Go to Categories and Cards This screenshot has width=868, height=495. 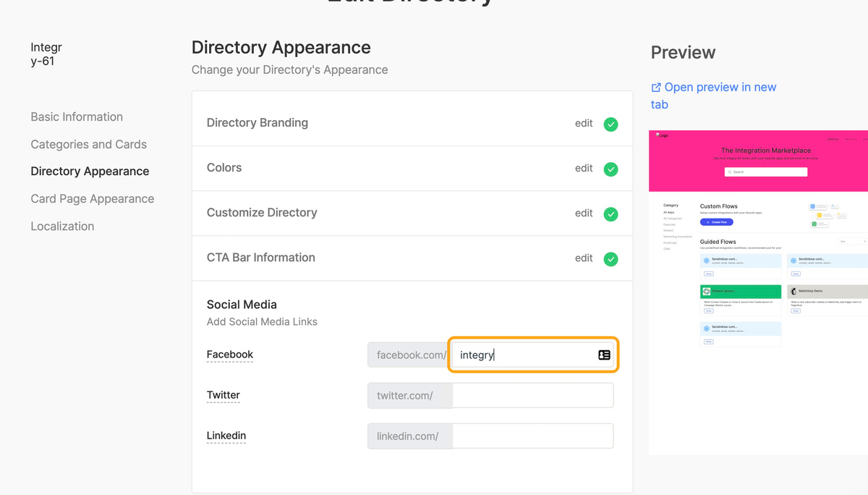point(89,144)
